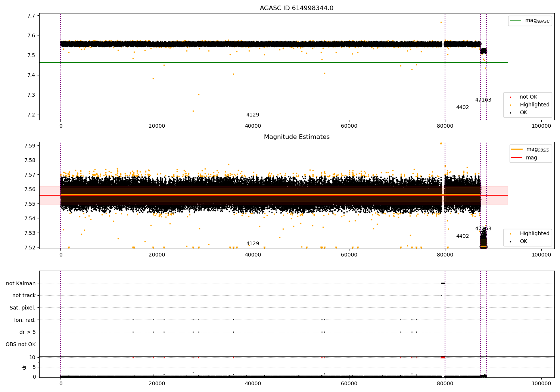The width and height of the screenshot is (560, 392).
Task: Select the red "not OK" legend marker
Action: [510, 97]
